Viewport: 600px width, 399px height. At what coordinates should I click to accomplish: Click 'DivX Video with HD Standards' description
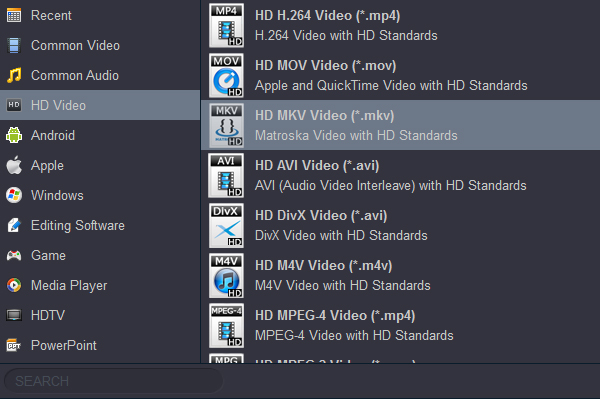341,236
